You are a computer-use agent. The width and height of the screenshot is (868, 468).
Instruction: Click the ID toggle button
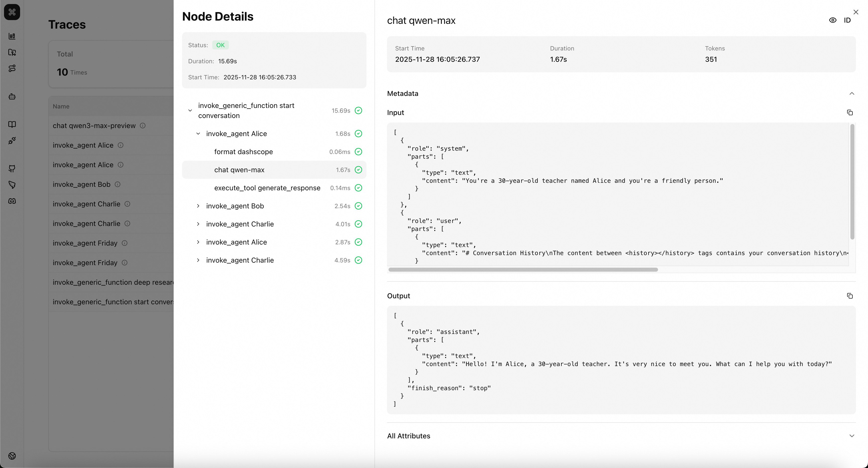847,20
